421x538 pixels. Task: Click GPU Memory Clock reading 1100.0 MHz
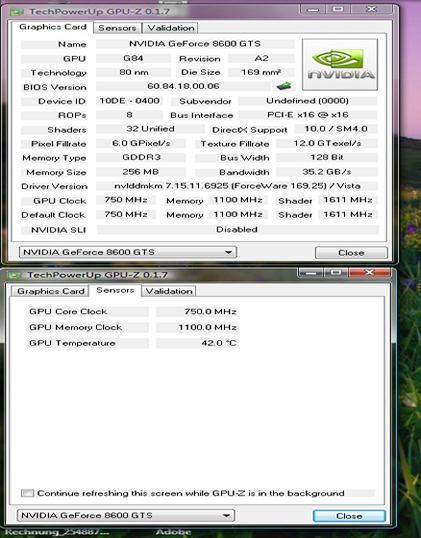click(198, 327)
